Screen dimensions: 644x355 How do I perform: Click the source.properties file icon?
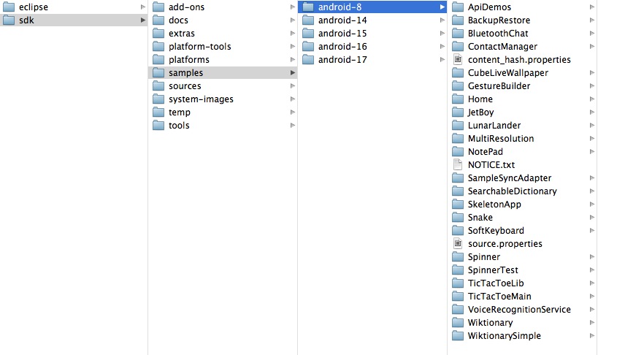tap(458, 244)
